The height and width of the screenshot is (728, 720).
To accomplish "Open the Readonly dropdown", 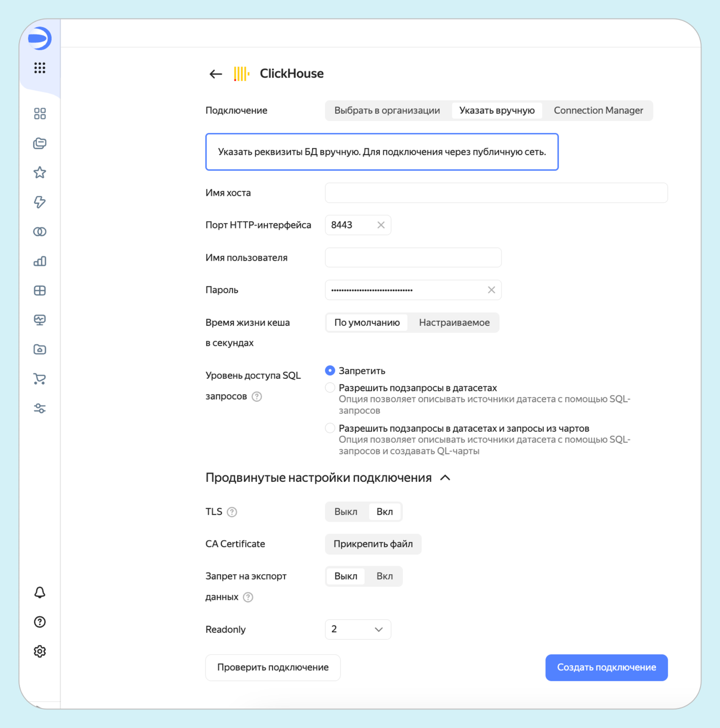I will point(357,629).
